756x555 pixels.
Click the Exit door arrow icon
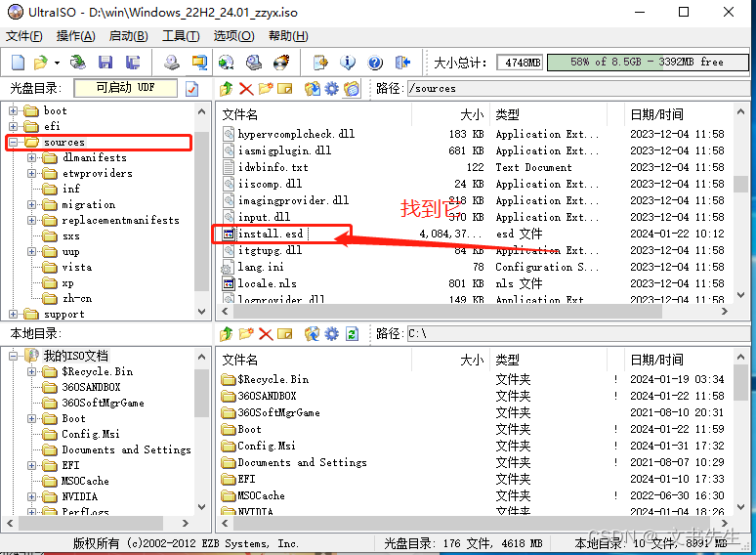click(x=402, y=63)
